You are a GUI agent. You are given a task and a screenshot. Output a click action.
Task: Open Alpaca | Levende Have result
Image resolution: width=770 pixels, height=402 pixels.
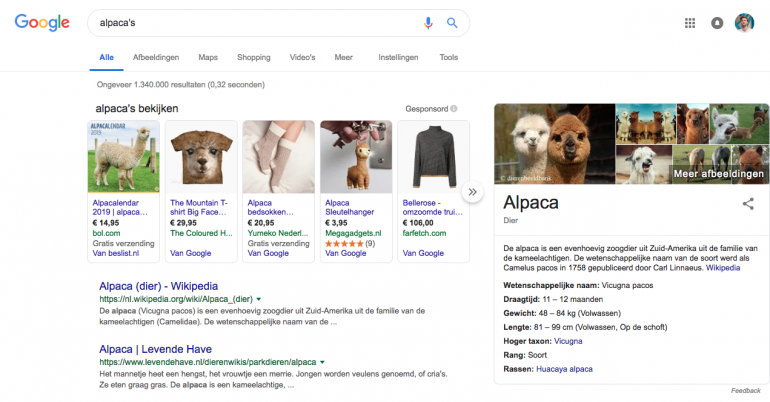156,349
